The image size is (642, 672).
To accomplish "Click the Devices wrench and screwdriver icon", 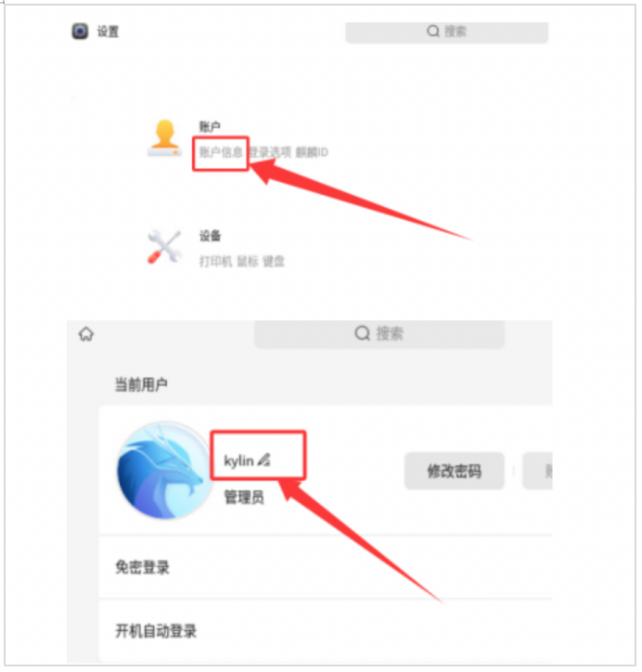I will [x=164, y=247].
